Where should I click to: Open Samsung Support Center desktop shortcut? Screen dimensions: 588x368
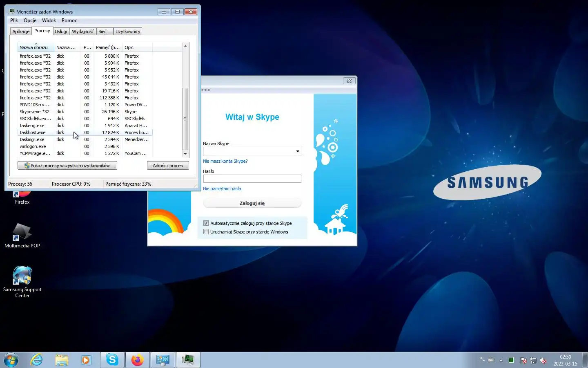pos(22,282)
